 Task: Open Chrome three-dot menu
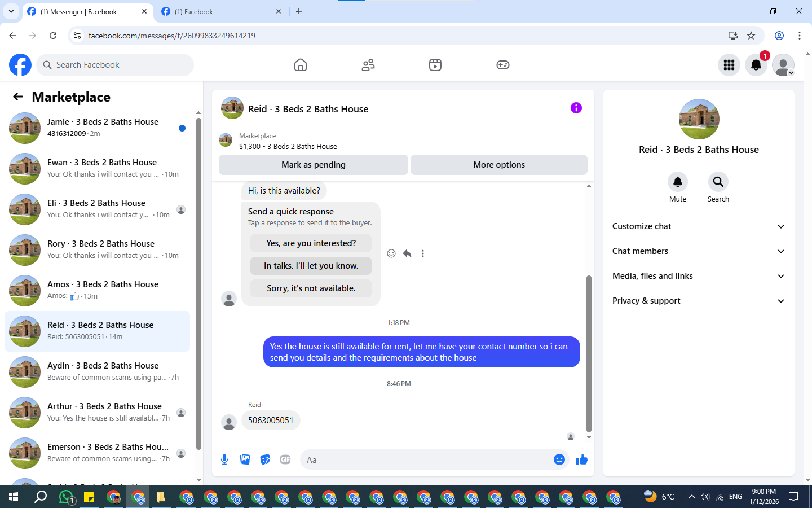point(800,36)
